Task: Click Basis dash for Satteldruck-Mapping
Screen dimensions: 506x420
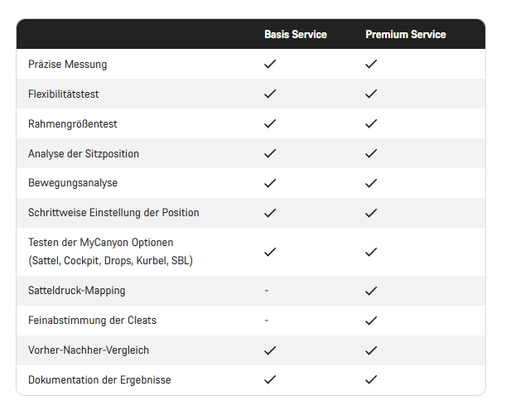Action: point(267,291)
